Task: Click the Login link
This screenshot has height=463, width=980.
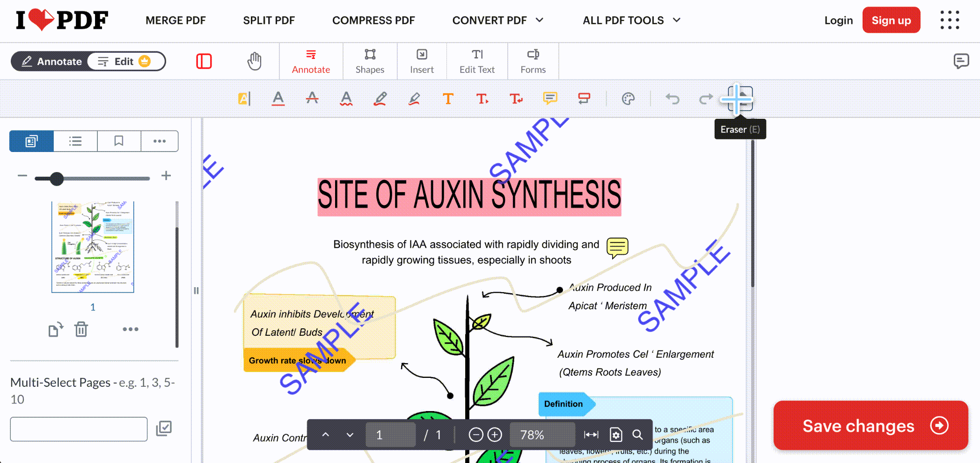Action: (x=838, y=21)
